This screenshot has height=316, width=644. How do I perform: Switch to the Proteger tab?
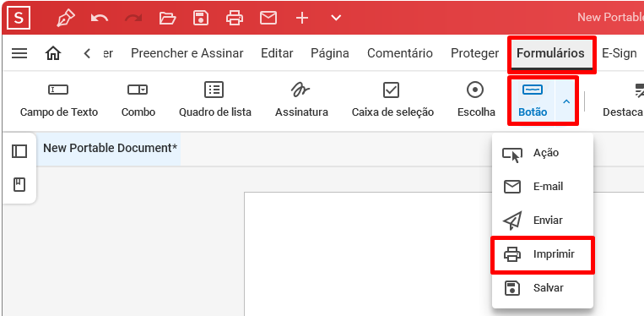(475, 53)
